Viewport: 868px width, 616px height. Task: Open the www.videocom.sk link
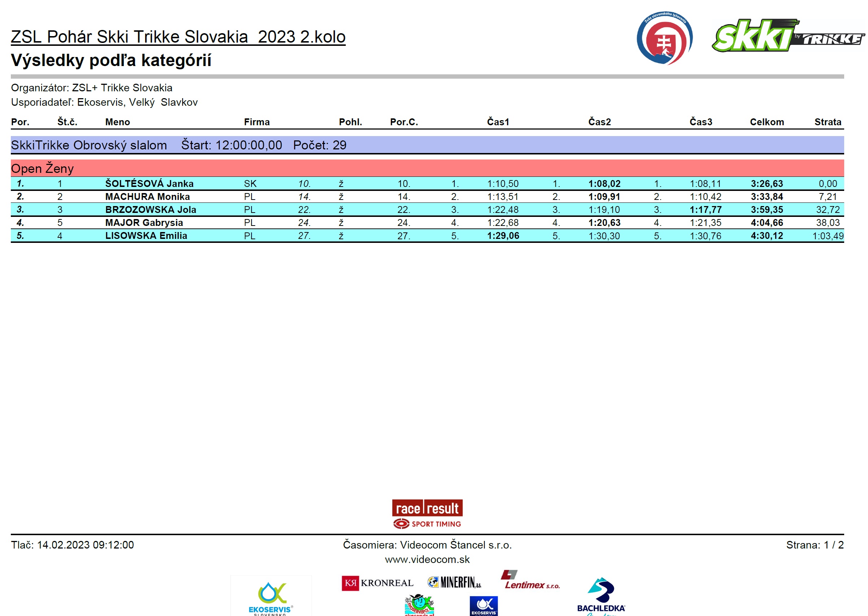pos(427,559)
